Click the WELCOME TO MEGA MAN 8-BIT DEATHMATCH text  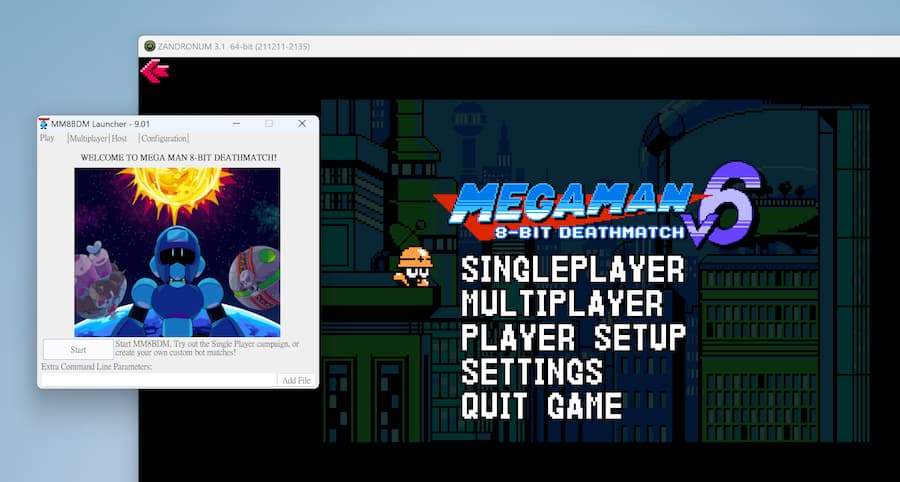(x=179, y=157)
